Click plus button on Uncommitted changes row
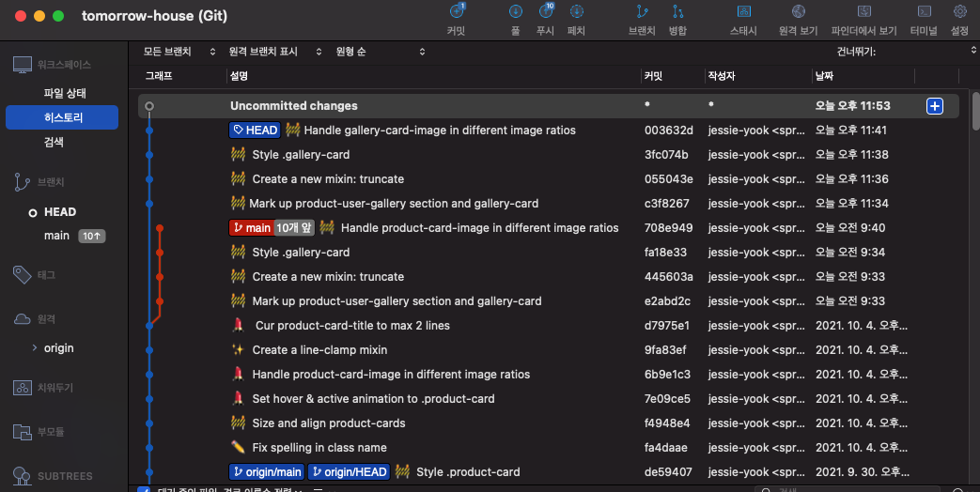The image size is (980, 492). (934, 106)
